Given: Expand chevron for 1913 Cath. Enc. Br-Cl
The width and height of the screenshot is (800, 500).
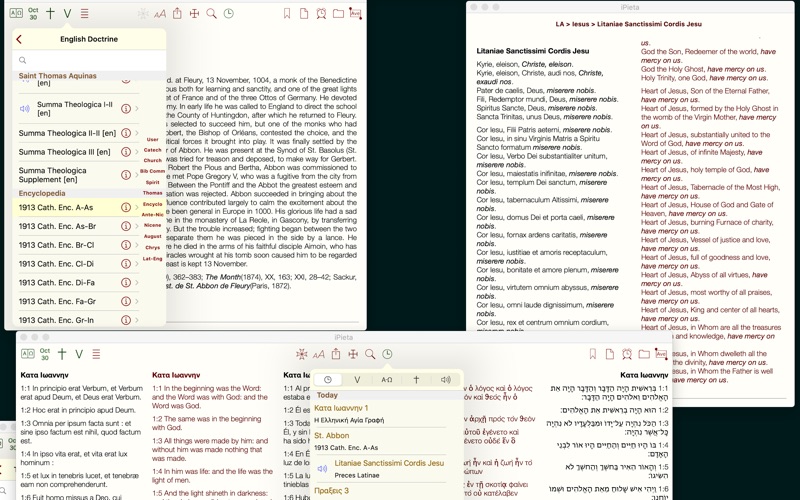Looking at the screenshot, I should 137,245.
